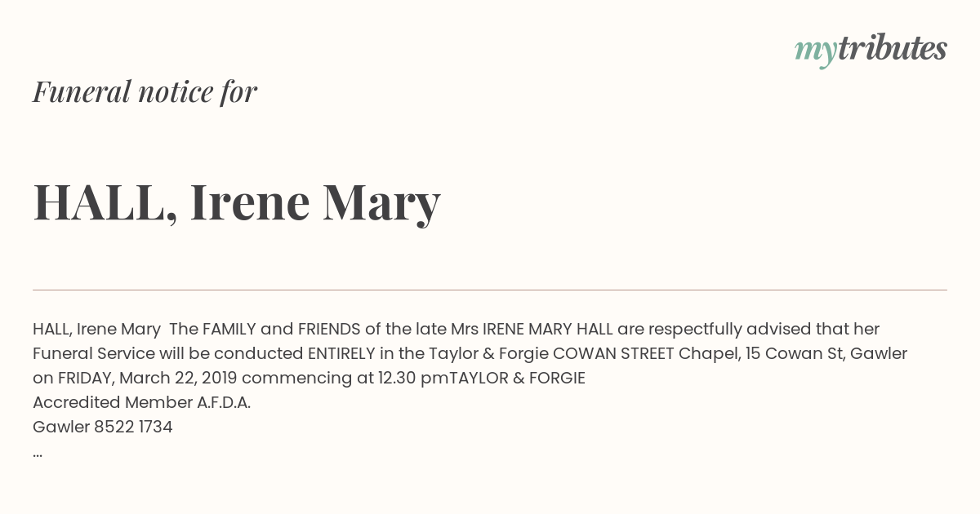Click the mytributes logo

[x=871, y=50]
